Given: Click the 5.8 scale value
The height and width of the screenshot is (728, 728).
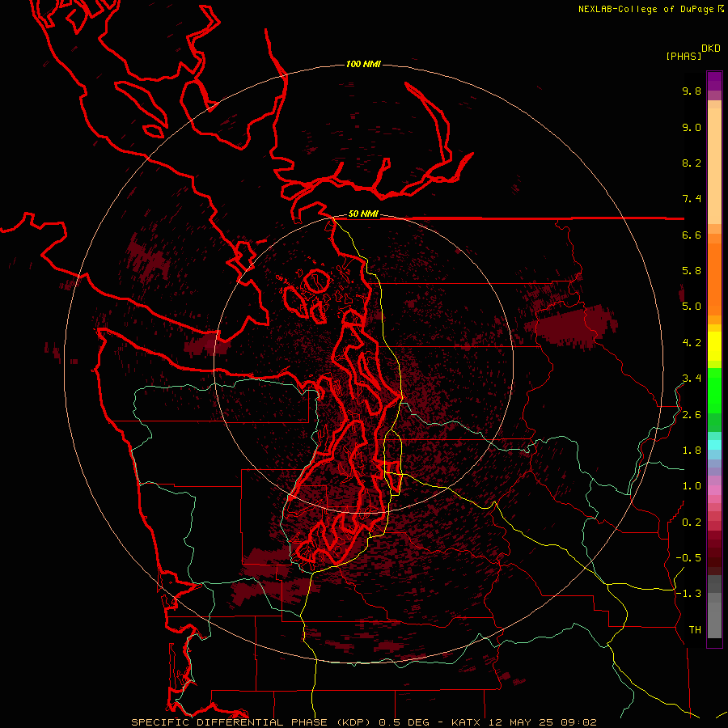Looking at the screenshot, I should click(x=692, y=271).
